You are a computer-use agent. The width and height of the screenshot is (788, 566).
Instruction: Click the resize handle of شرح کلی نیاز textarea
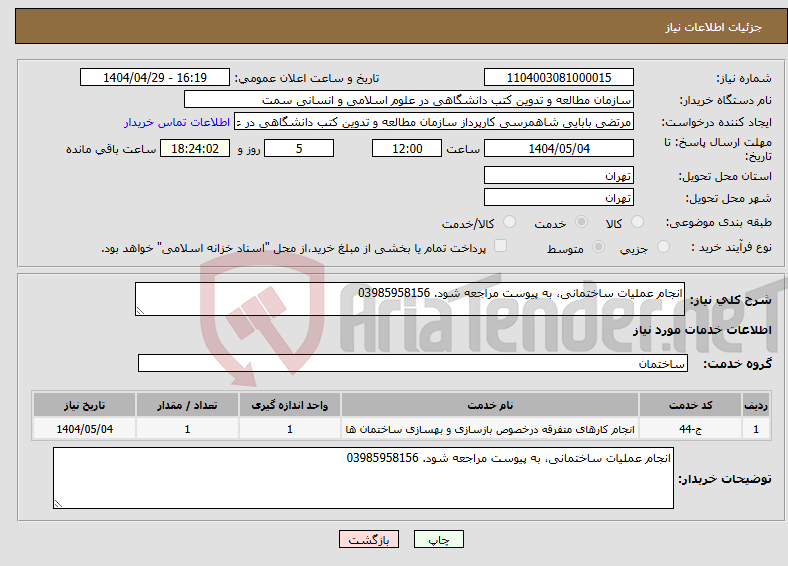click(x=140, y=311)
